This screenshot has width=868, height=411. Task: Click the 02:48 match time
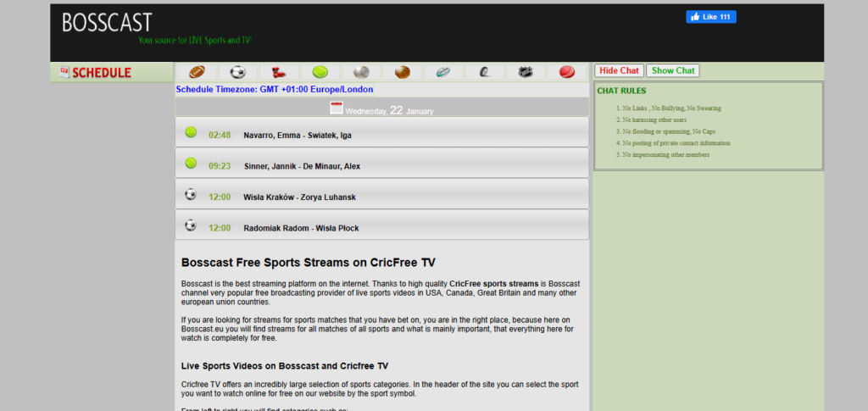[x=220, y=136]
